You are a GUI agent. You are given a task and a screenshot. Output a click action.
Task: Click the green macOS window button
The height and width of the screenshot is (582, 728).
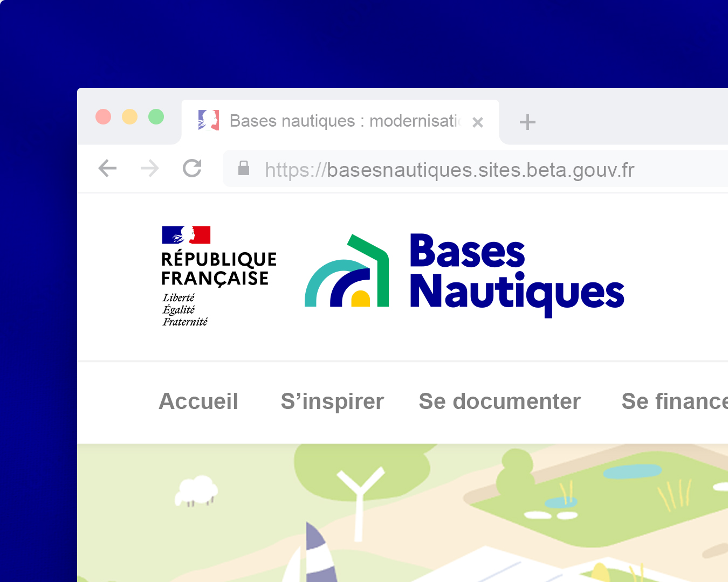[x=156, y=116]
